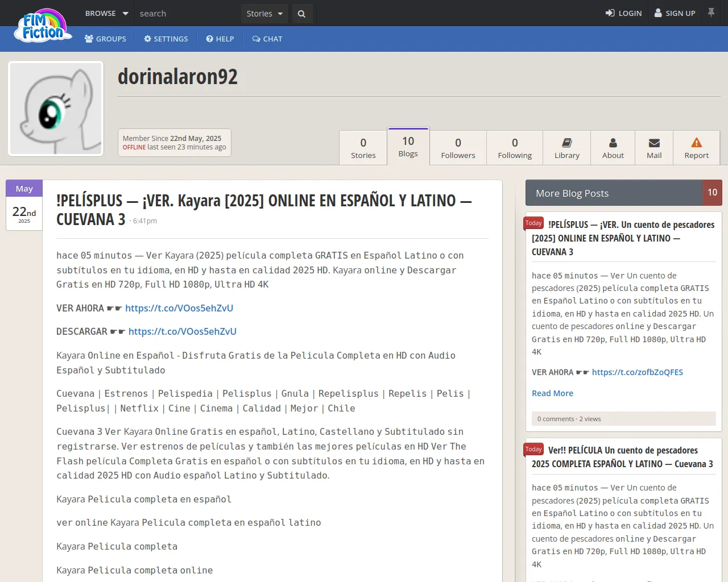Click Read More in sidebar post
This screenshot has height=582, width=728.
552,393
